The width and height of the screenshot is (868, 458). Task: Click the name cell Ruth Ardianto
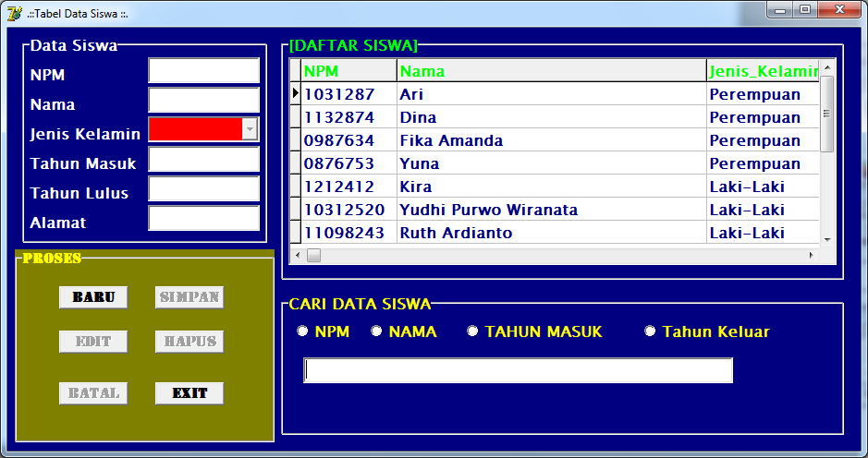551,233
